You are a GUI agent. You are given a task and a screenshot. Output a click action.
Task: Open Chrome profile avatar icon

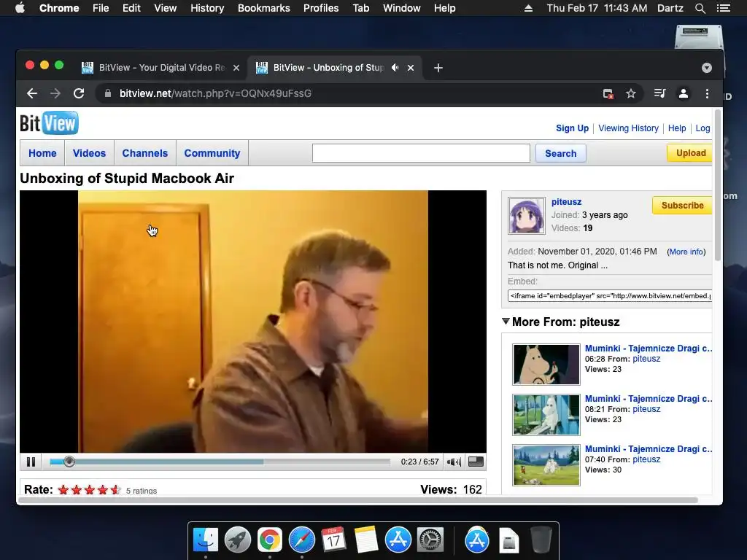click(x=683, y=93)
